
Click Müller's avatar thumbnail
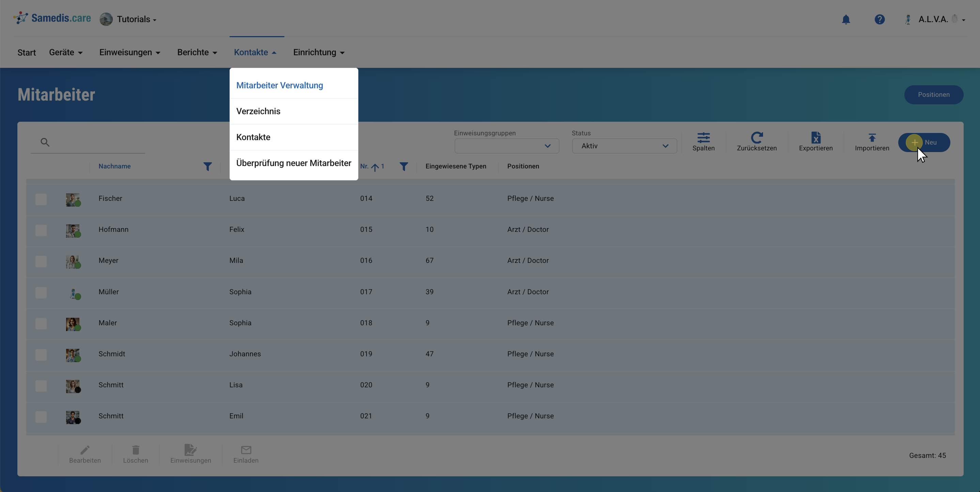click(73, 293)
